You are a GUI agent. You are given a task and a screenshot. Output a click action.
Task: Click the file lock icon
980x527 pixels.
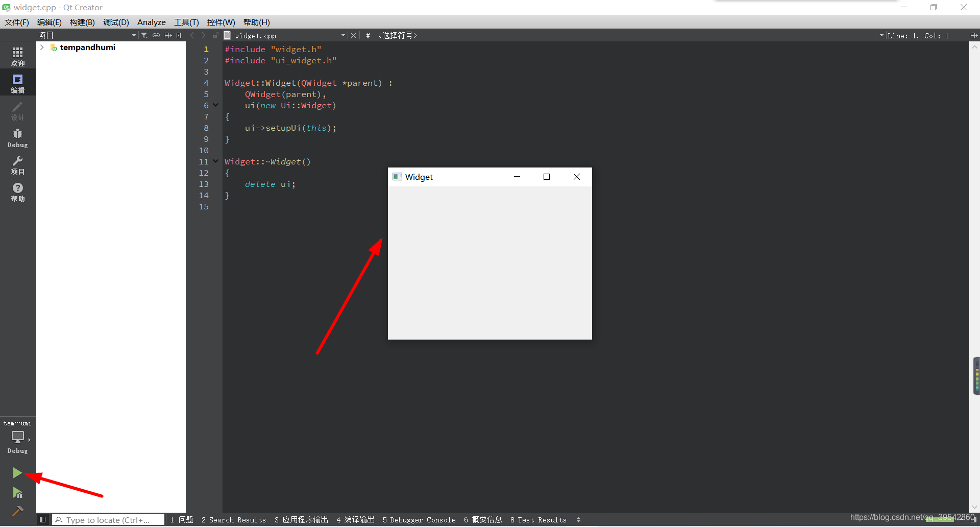pyautogui.click(x=215, y=35)
